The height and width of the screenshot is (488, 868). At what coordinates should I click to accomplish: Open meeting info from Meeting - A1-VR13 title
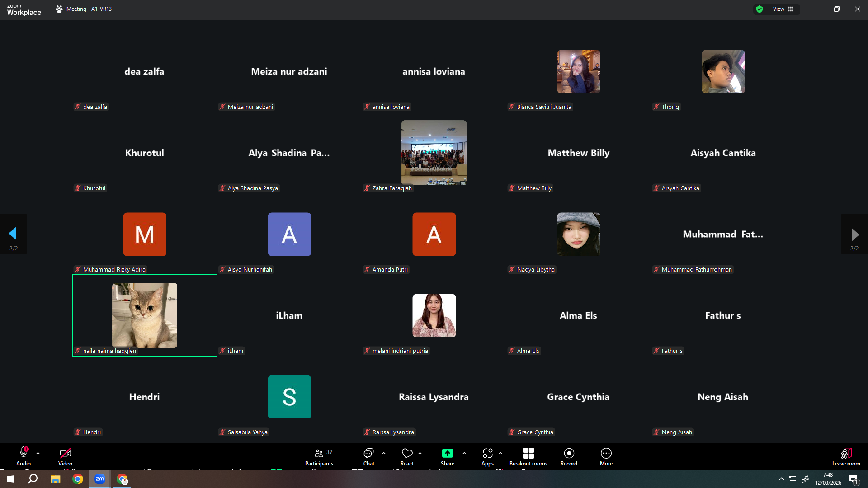[84, 9]
